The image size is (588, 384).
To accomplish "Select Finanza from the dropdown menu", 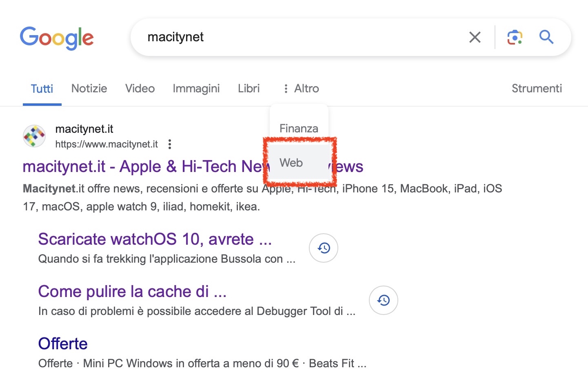I will coord(299,129).
